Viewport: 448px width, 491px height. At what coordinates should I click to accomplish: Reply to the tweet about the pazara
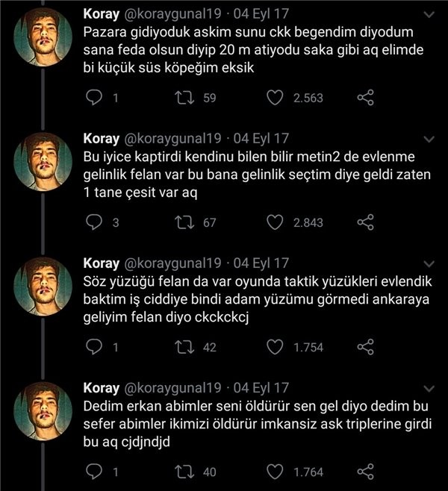click(x=93, y=98)
